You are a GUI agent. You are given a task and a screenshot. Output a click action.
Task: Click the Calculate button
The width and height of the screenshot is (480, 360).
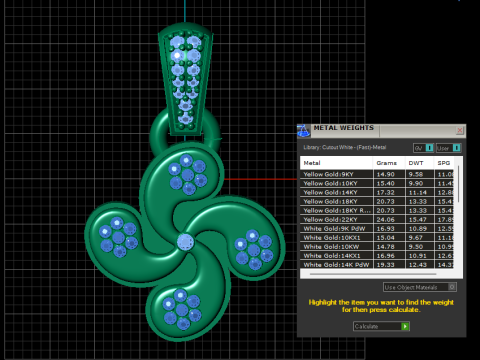[x=381, y=326]
